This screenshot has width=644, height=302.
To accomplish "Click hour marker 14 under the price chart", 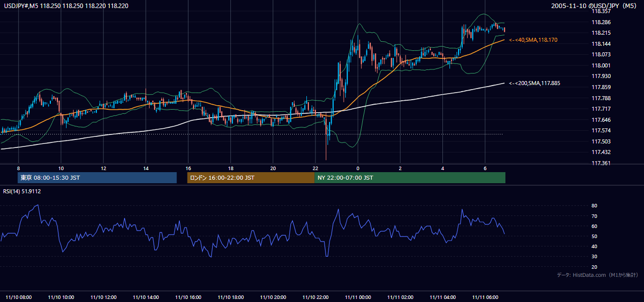I will coord(146,168).
